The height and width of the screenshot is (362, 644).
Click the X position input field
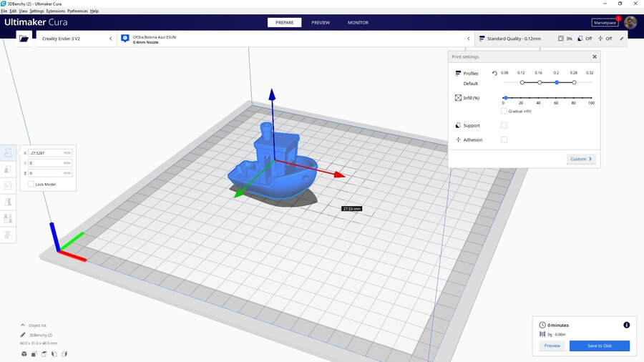(x=50, y=152)
